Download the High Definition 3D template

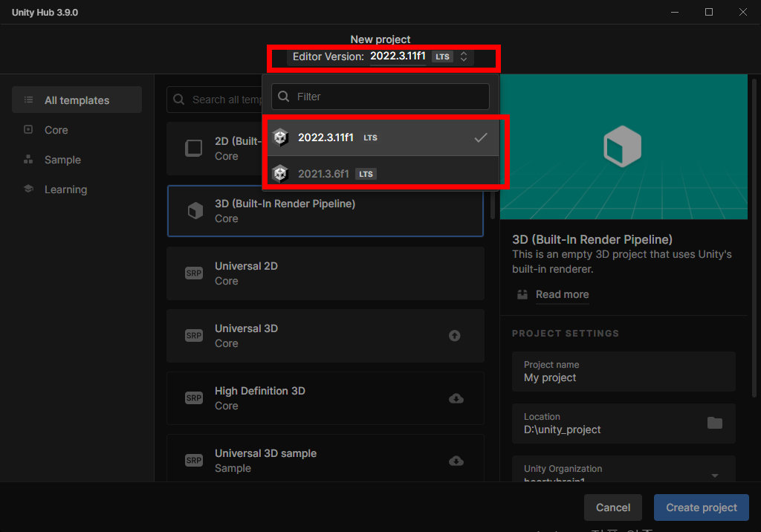(456, 398)
